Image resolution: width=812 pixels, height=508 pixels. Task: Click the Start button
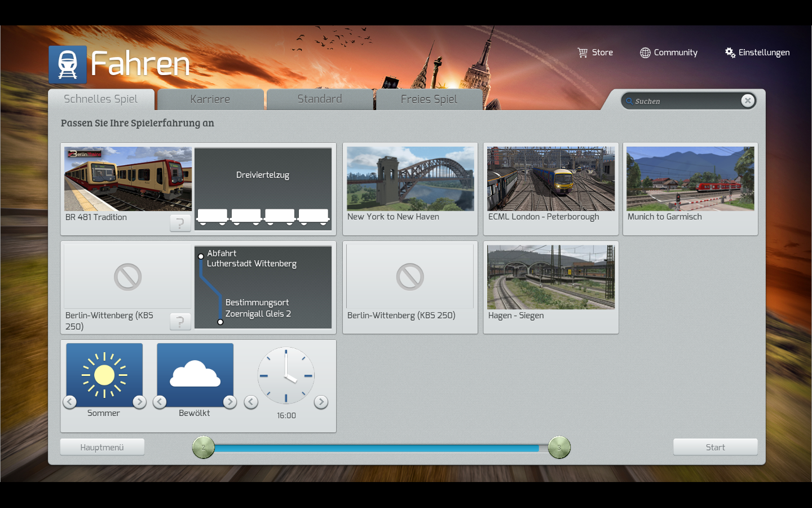click(716, 447)
